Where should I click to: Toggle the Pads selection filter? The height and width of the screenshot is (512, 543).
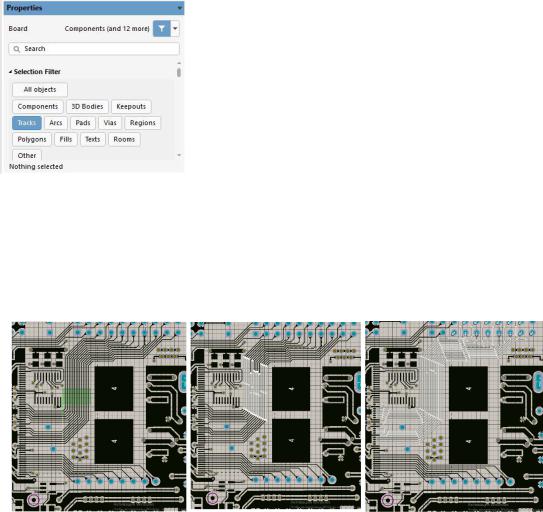pyautogui.click(x=83, y=123)
